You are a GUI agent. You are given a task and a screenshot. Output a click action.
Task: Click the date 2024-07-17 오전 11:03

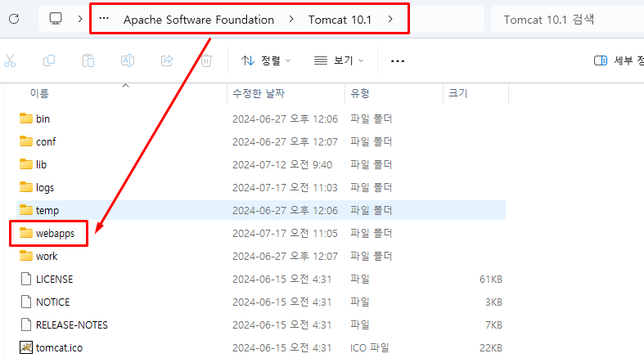tap(285, 188)
